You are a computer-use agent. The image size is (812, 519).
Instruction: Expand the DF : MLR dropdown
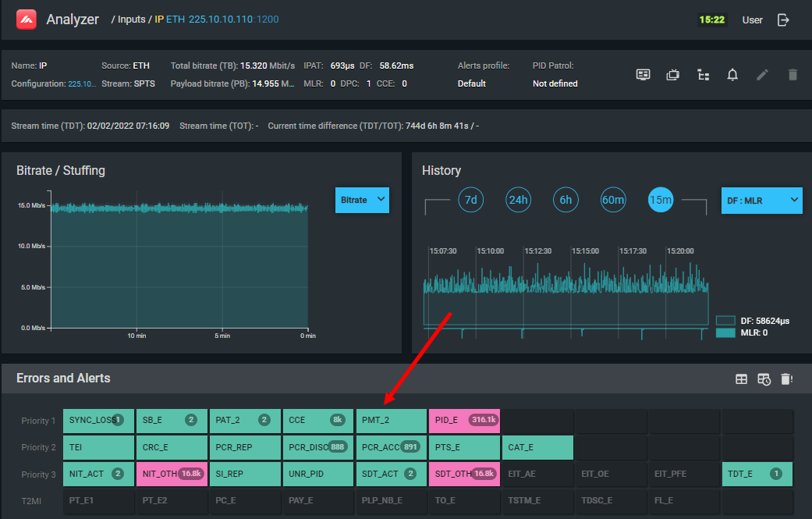[x=761, y=201]
